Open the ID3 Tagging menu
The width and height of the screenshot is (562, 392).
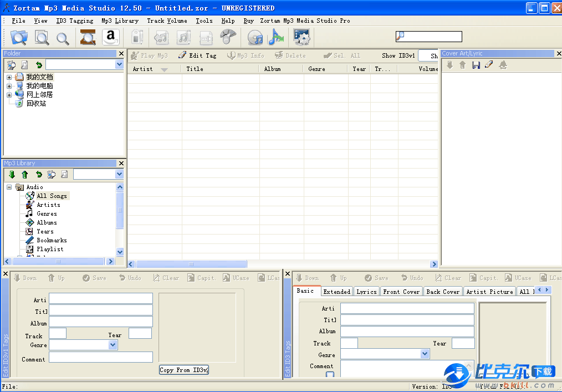coord(75,21)
